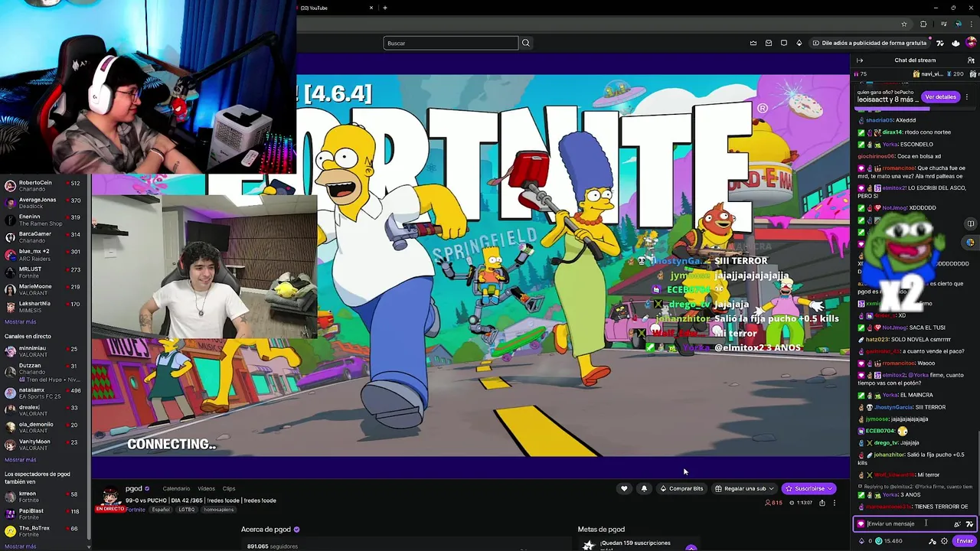Open the user profile avatar menu
This screenshot has width=980, height=551.
(971, 43)
